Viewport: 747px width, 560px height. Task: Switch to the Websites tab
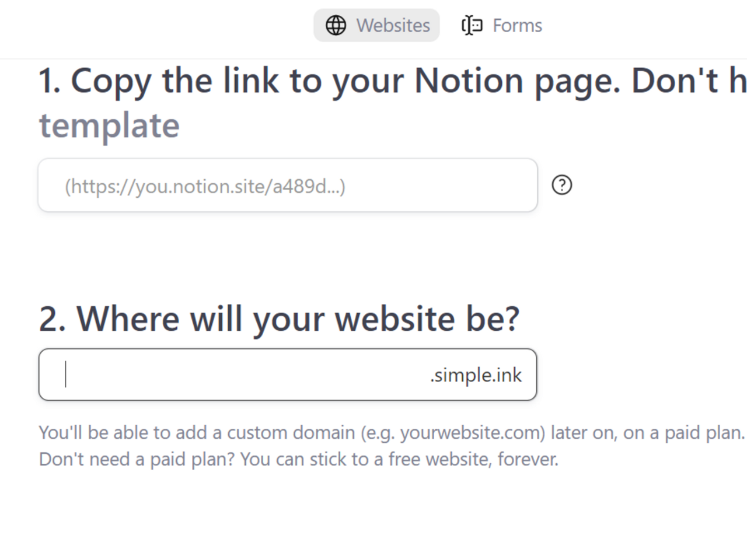pos(393,26)
